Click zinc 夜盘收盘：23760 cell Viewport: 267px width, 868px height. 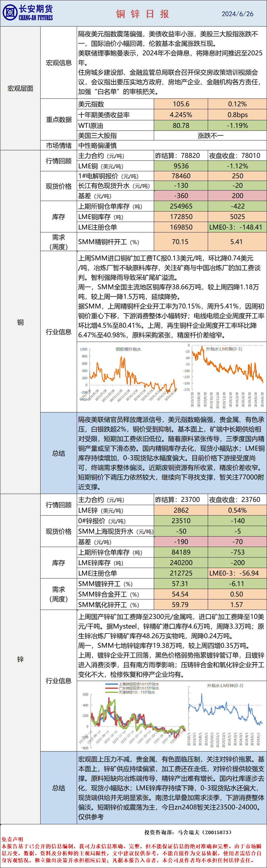click(x=237, y=500)
